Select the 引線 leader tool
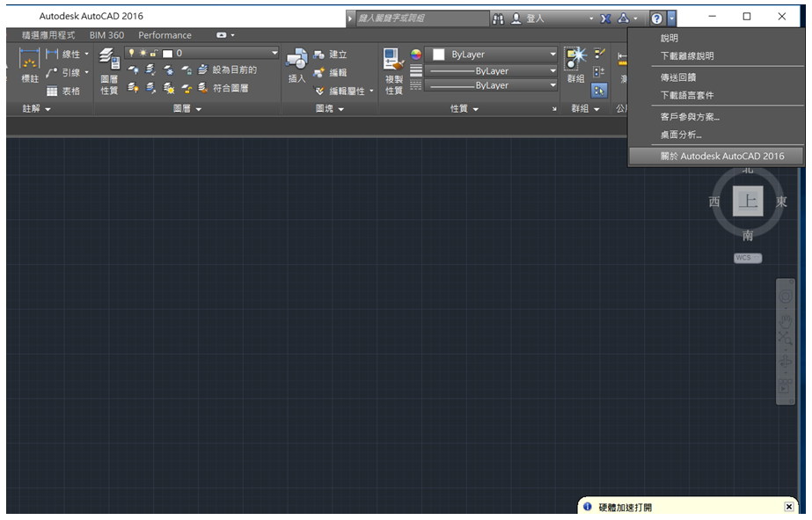 pyautogui.click(x=63, y=72)
